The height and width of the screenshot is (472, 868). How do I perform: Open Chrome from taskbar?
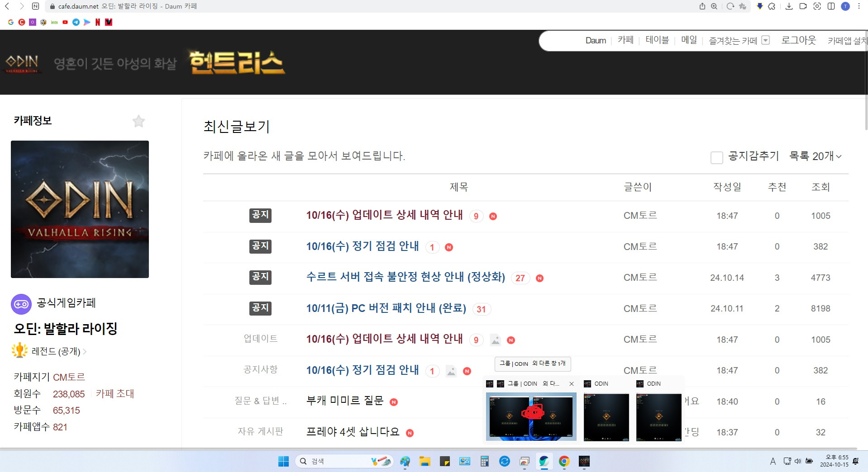tap(564, 461)
